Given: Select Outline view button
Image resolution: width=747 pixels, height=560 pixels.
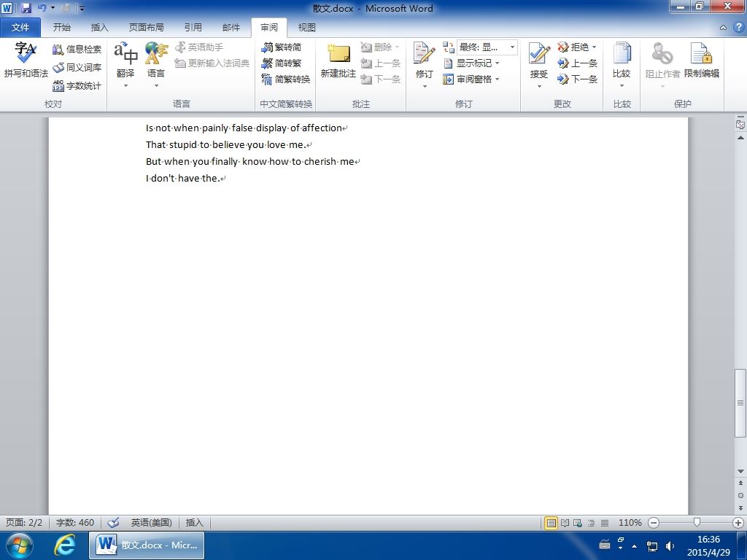Looking at the screenshot, I should (x=591, y=523).
